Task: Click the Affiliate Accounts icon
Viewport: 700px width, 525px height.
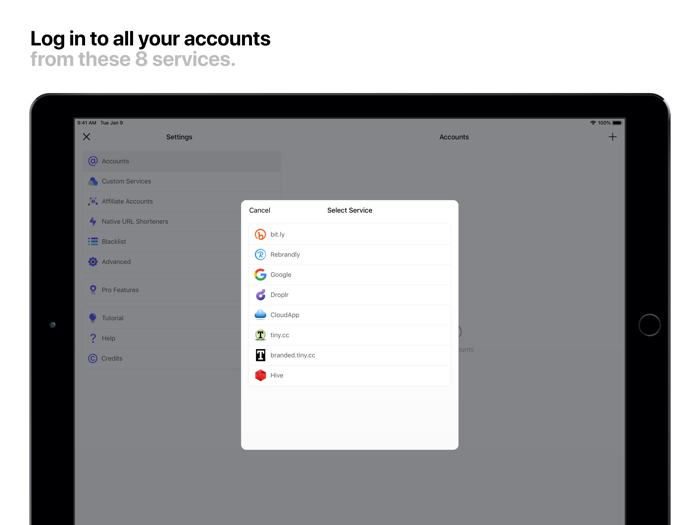Action: point(93,201)
